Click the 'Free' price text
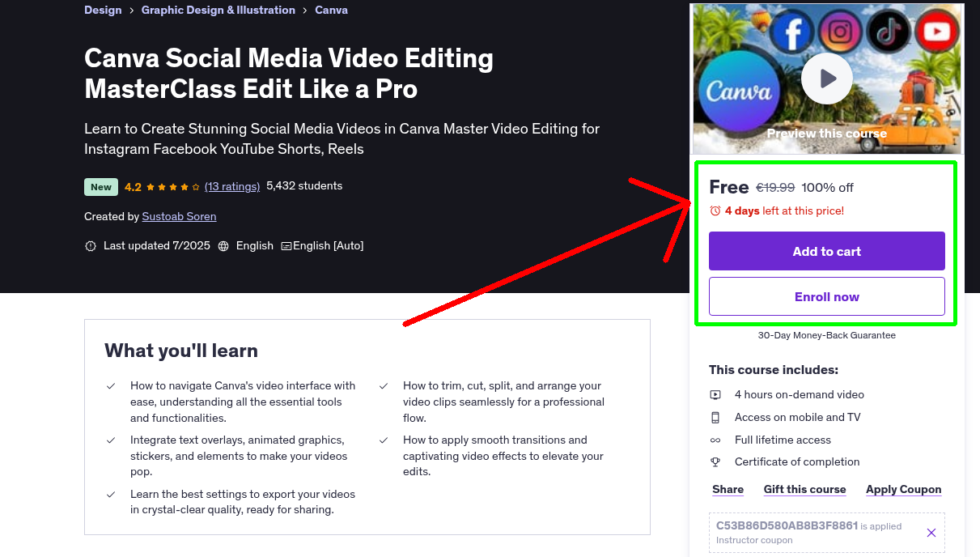The image size is (980, 557). tap(729, 187)
